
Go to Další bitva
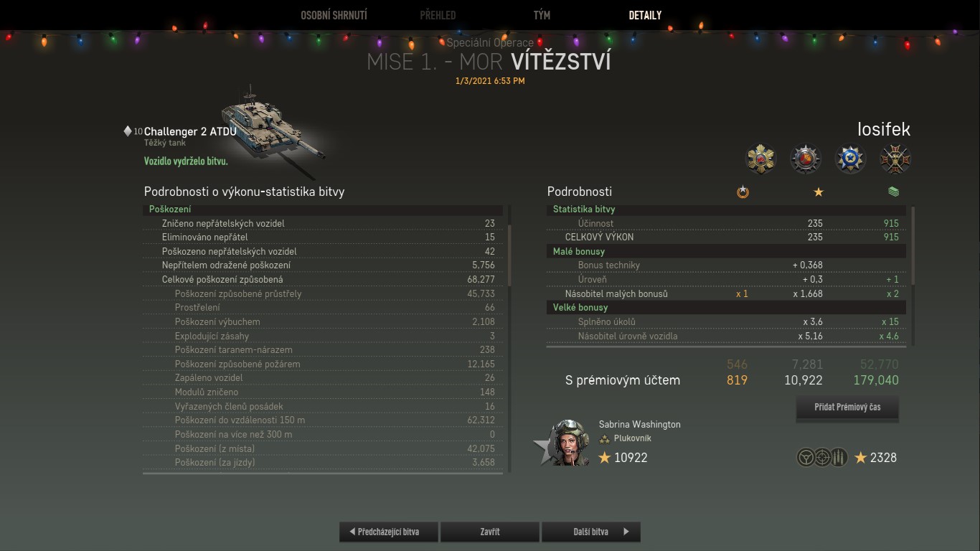591,532
